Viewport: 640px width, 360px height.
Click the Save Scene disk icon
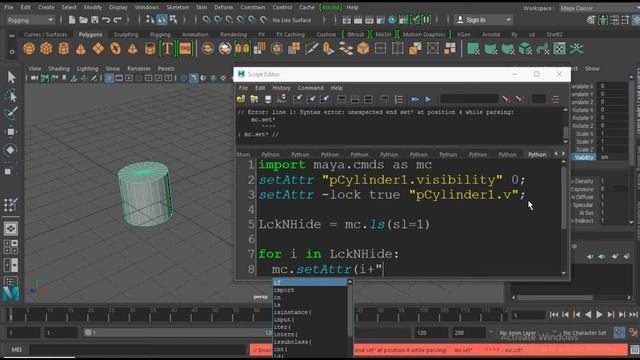[95, 20]
